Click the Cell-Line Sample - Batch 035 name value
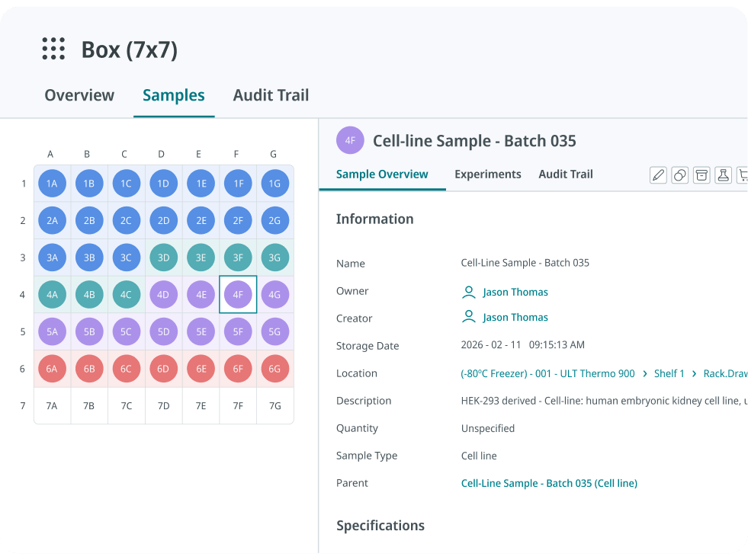The height and width of the screenshot is (560, 748). point(525,263)
